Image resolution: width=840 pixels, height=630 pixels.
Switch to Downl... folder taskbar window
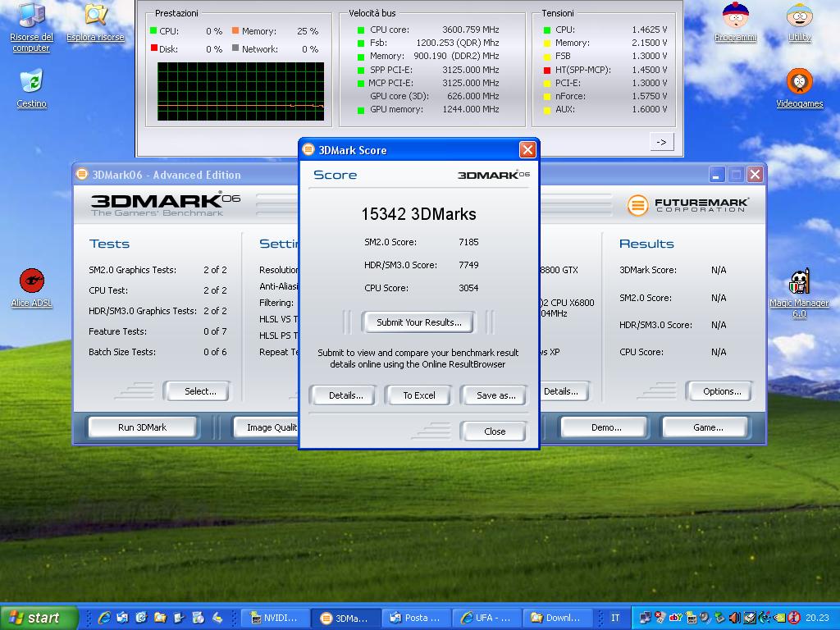(559, 618)
